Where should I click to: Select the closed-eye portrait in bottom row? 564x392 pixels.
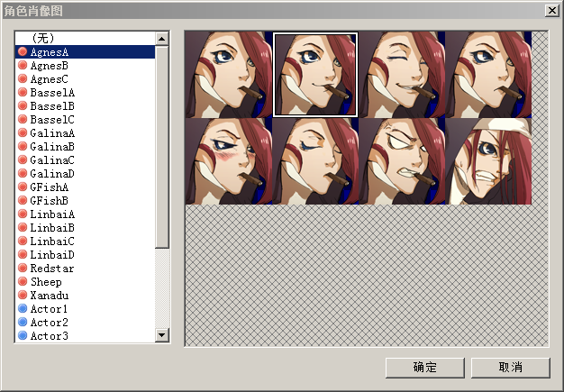point(315,161)
